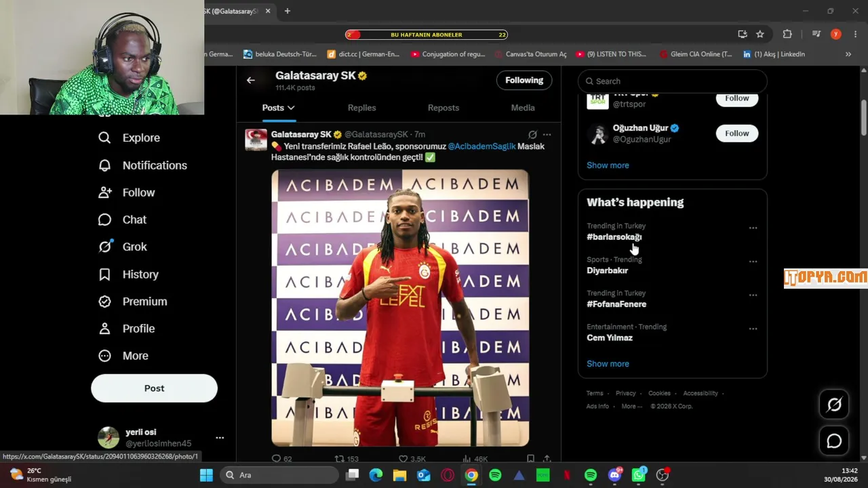Show all bookmarks with the double chevron
The height and width of the screenshot is (488, 868).
[x=848, y=54]
